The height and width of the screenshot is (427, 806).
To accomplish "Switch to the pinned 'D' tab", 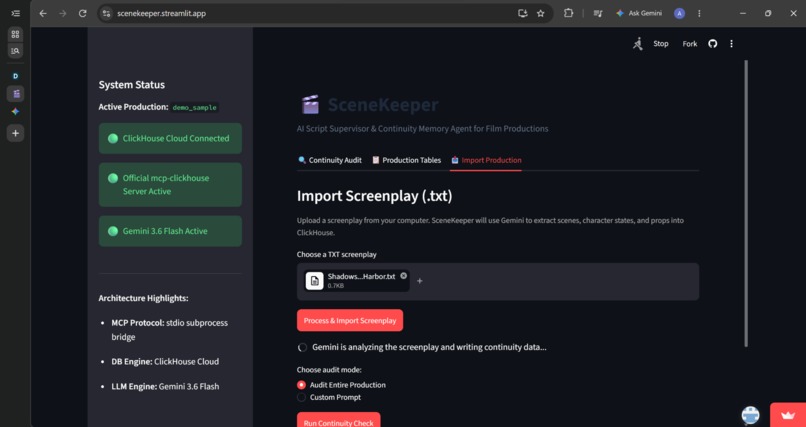I will click(15, 76).
